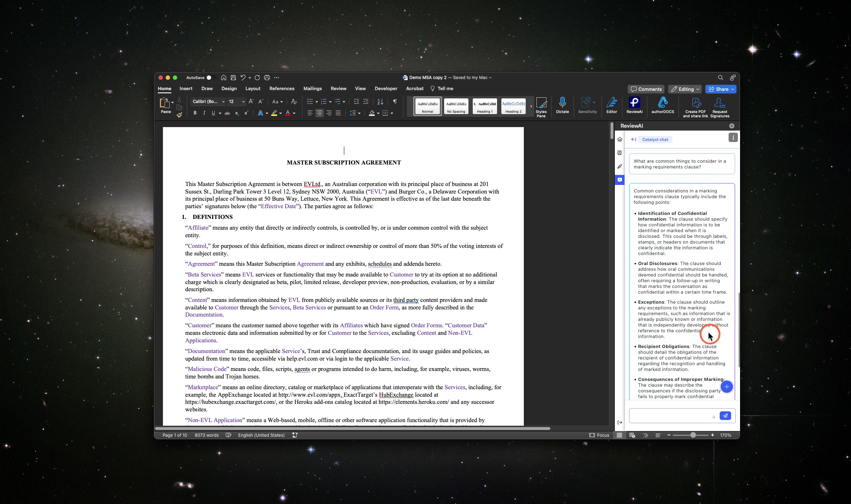Toggle Italic formatting
This screenshot has height=504, width=851.
point(204,113)
